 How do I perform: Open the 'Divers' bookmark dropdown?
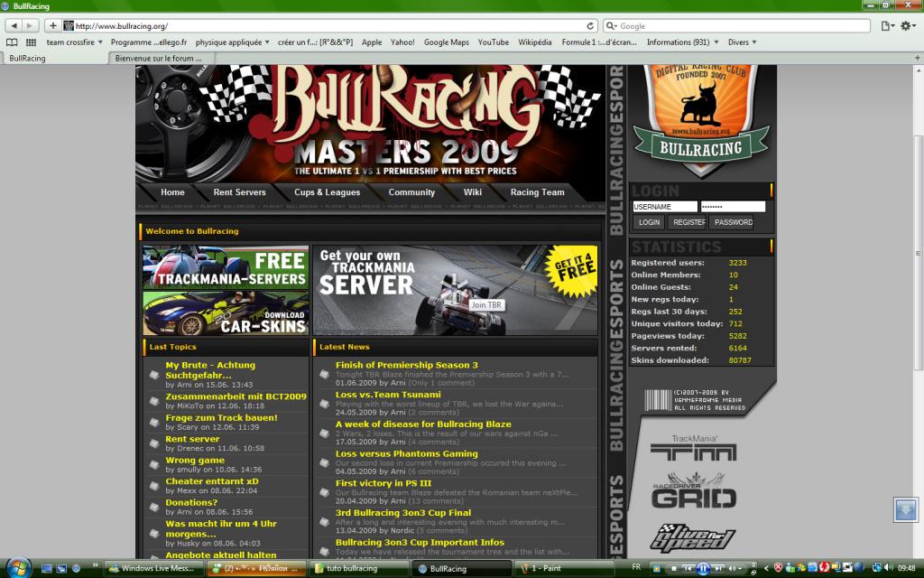[x=742, y=42]
